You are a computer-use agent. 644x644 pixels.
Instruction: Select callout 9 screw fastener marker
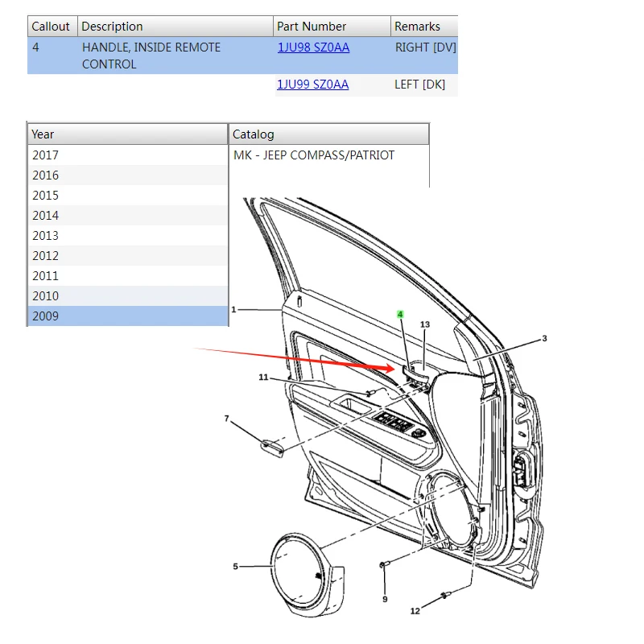coord(384,599)
